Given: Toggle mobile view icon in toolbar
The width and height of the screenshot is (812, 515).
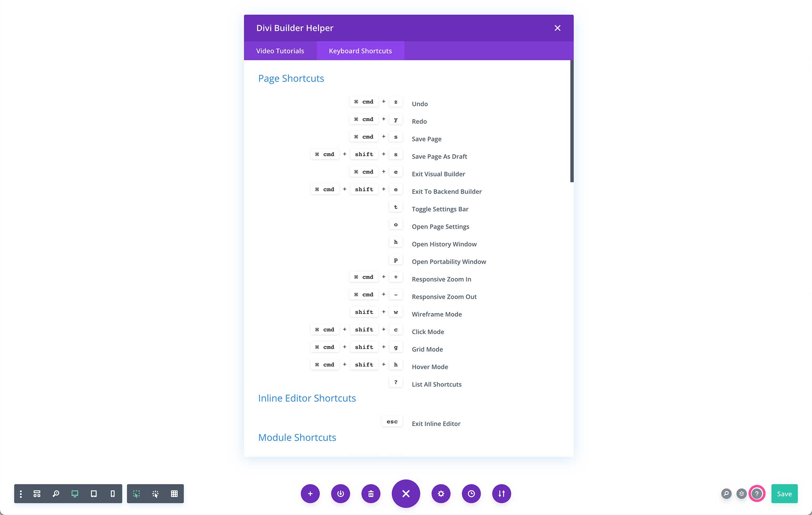Looking at the screenshot, I should (x=113, y=493).
